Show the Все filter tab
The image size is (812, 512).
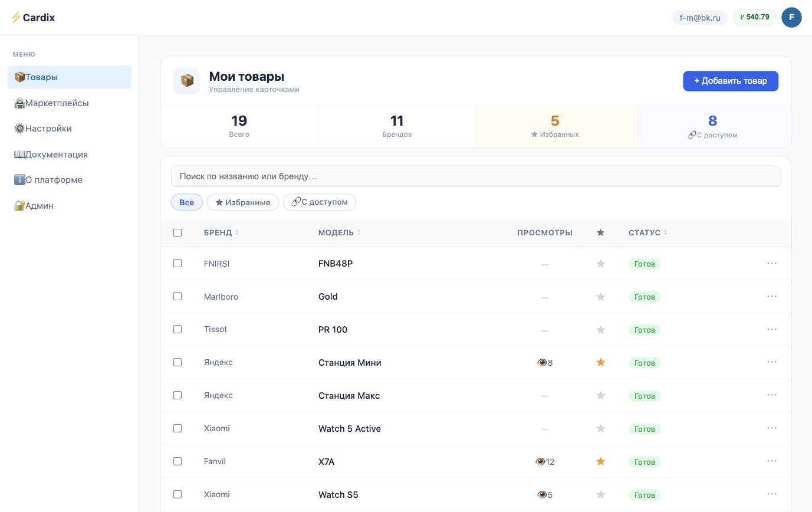[187, 202]
